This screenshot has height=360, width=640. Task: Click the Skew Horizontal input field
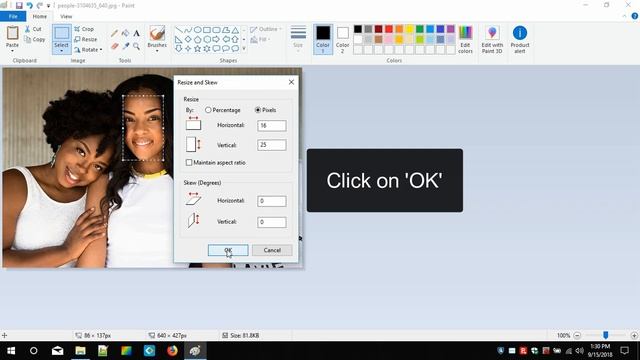click(x=272, y=201)
